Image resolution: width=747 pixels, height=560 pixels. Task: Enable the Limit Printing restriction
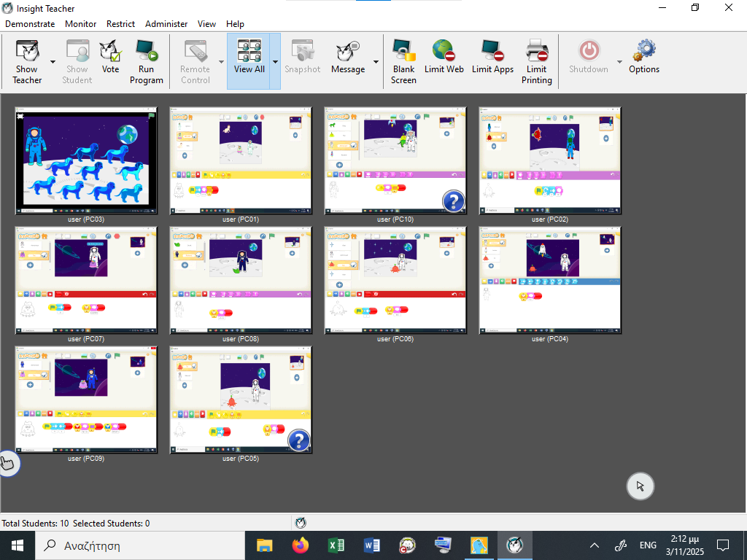[x=537, y=61]
